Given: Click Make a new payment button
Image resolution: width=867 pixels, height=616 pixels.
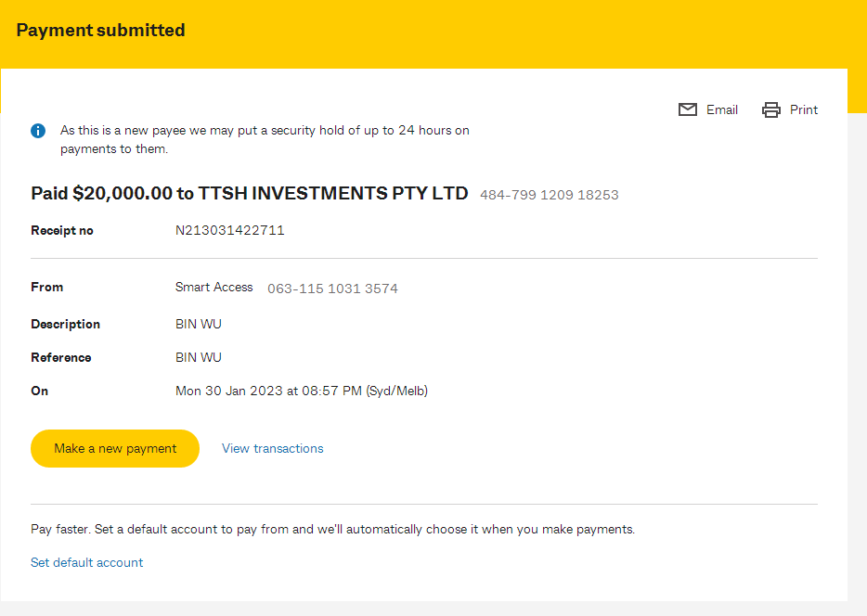Looking at the screenshot, I should click(115, 449).
